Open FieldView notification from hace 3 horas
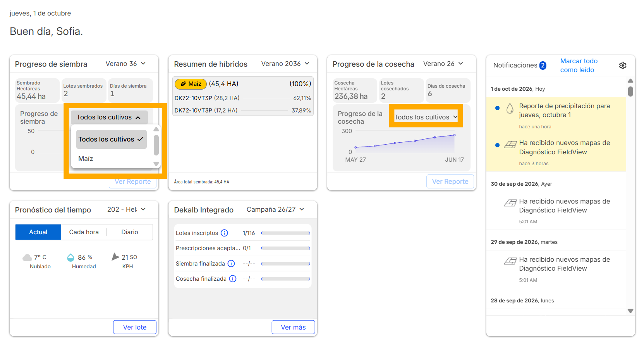644x347 pixels. coord(556,153)
